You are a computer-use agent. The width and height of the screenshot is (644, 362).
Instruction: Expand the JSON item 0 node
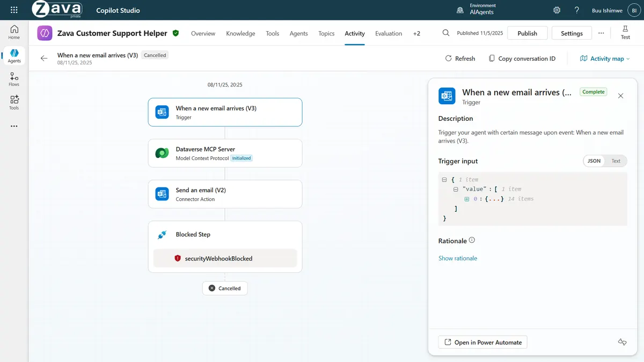click(467, 199)
